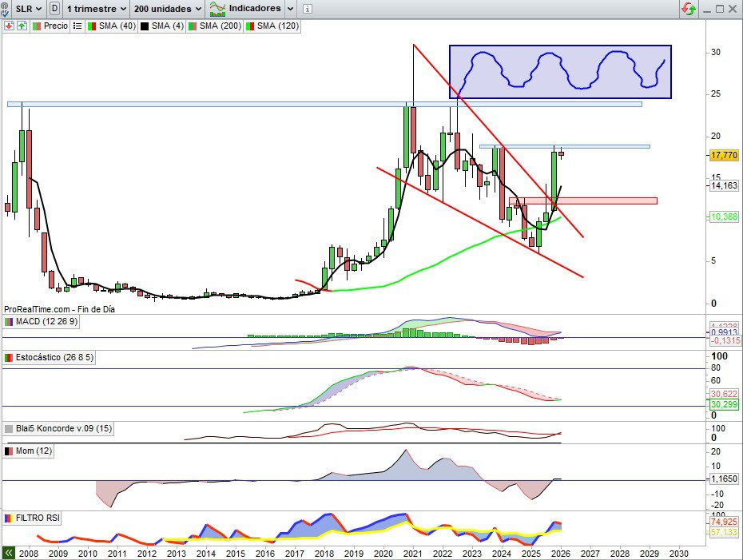Click the red down-arrow icon in indicator bar

coord(9,26)
